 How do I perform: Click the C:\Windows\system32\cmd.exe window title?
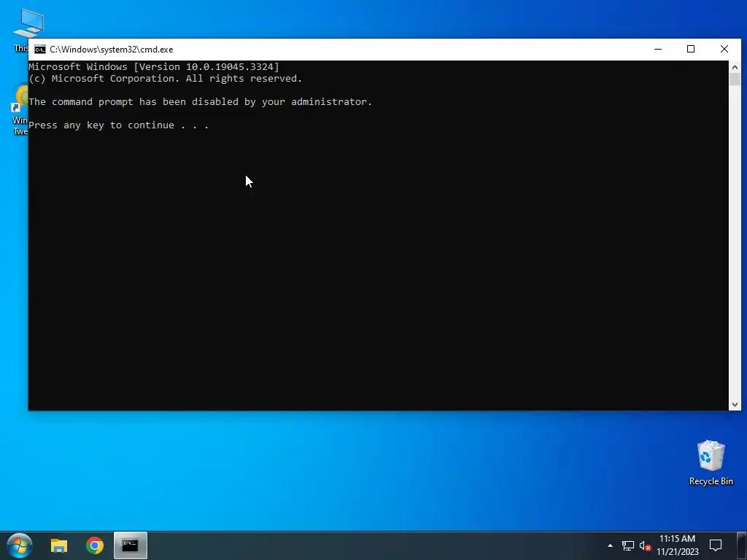pyautogui.click(x=112, y=50)
